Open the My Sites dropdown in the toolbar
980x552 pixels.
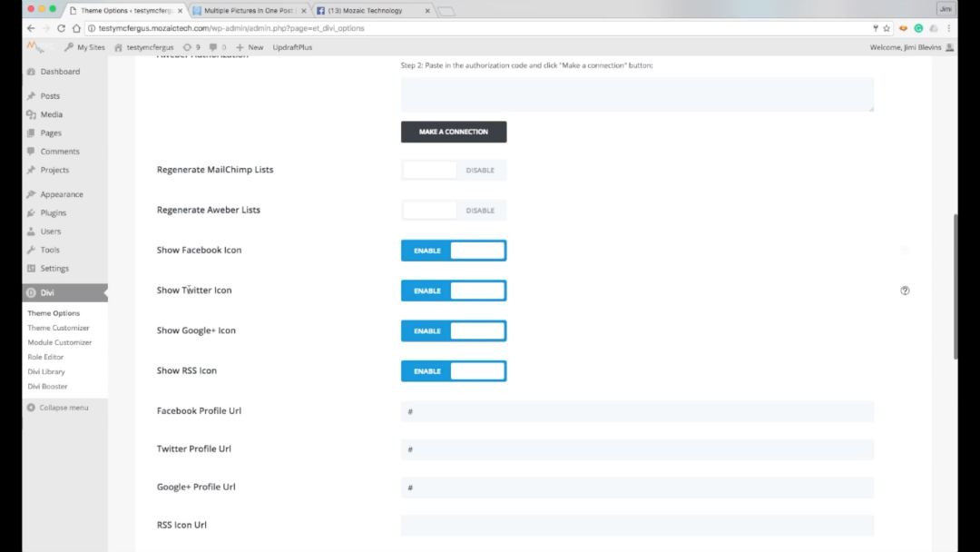tap(84, 46)
